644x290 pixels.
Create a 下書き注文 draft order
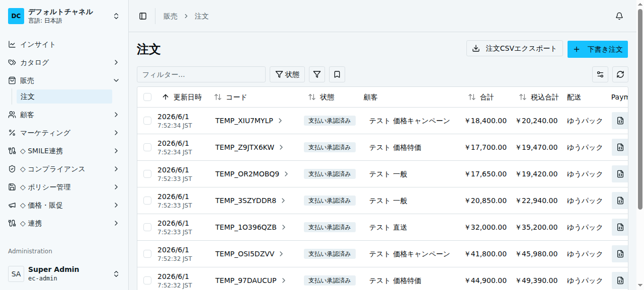tap(598, 49)
